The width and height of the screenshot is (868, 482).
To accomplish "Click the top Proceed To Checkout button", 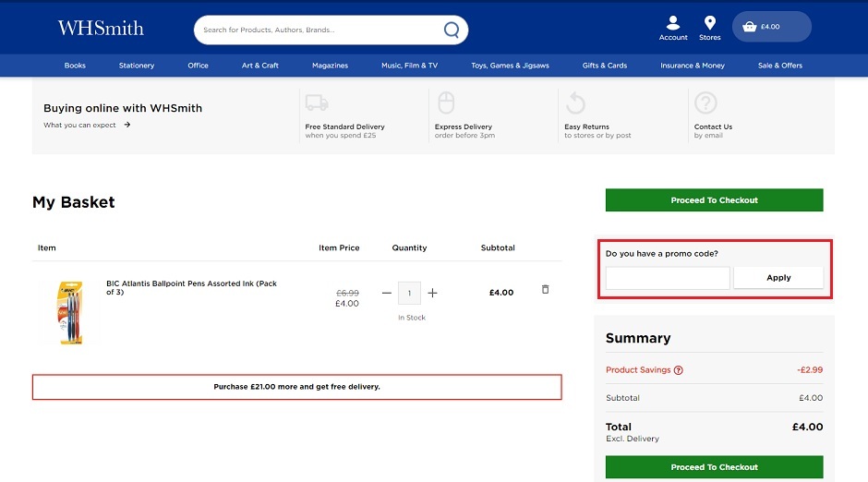I will click(714, 199).
